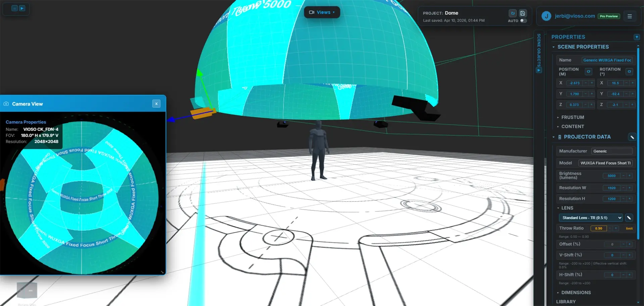Collapse the Properties panel arrow button
Image resolution: width=644 pixels, height=306 pixels.
pyautogui.click(x=637, y=37)
